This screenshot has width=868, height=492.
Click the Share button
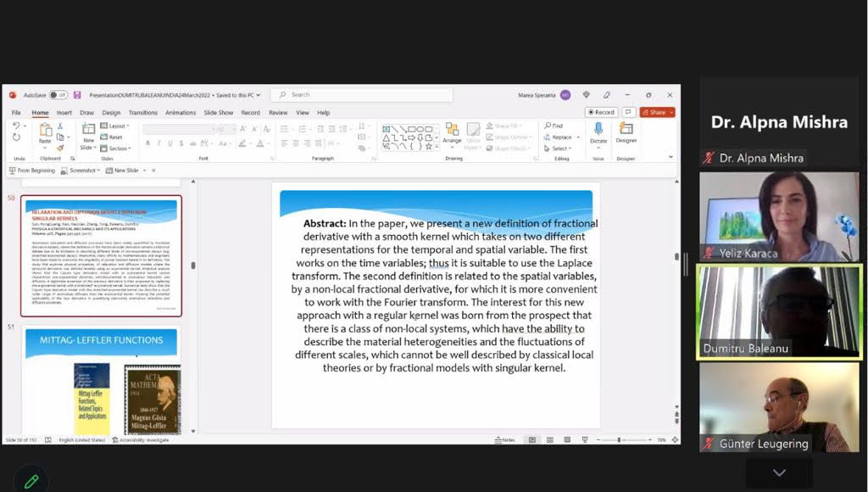[657, 112]
